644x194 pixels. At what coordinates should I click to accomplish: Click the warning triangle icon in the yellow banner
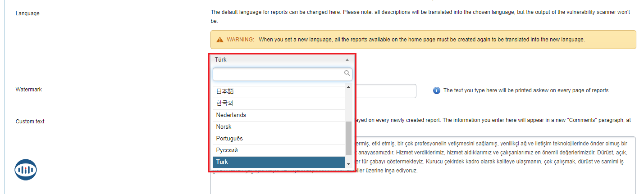[x=219, y=40]
